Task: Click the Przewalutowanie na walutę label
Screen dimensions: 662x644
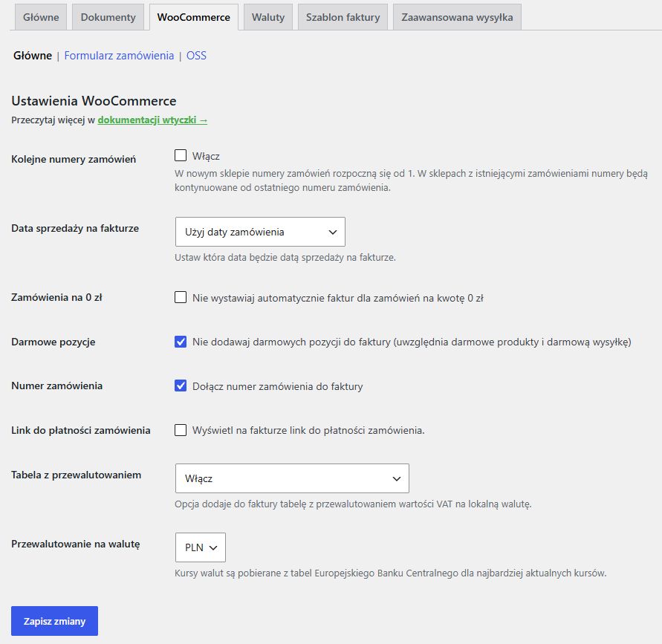Action: point(76,544)
